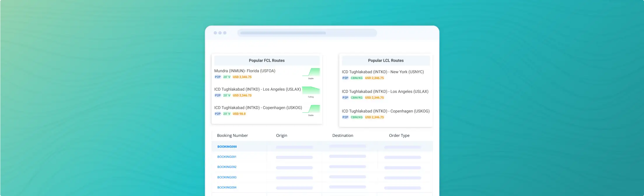This screenshot has height=196, width=644.
Task: Click the Order Type column header
Action: pos(399,135)
